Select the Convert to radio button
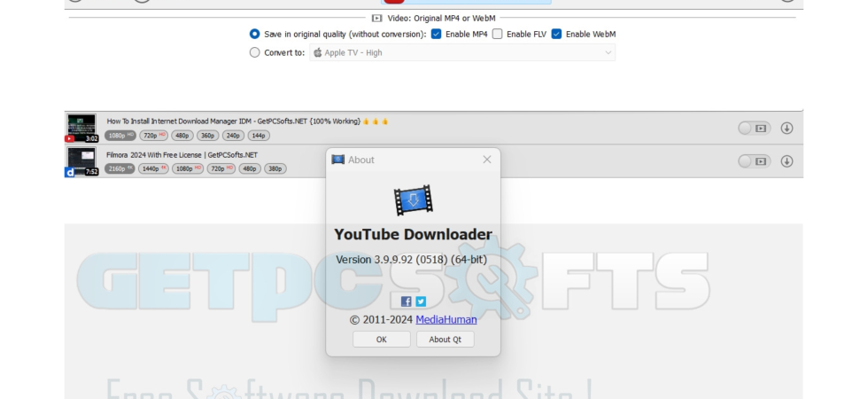This screenshot has width=868, height=399. pyautogui.click(x=255, y=52)
